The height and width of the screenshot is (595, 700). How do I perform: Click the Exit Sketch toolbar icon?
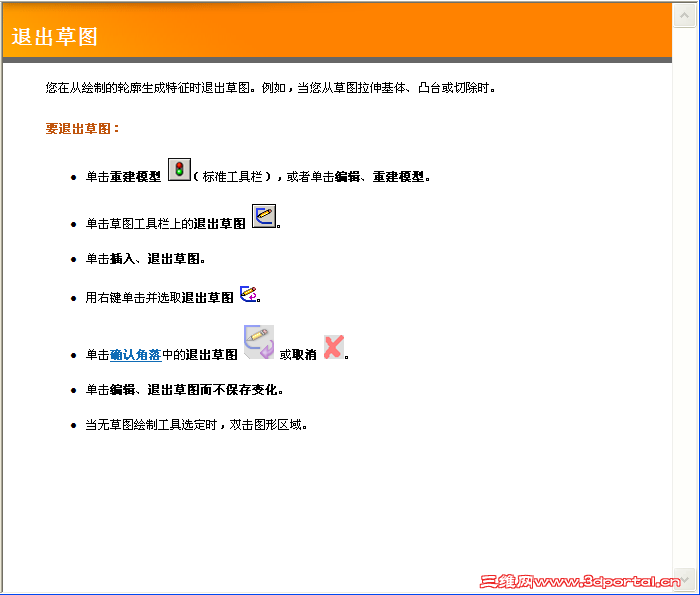click(264, 216)
